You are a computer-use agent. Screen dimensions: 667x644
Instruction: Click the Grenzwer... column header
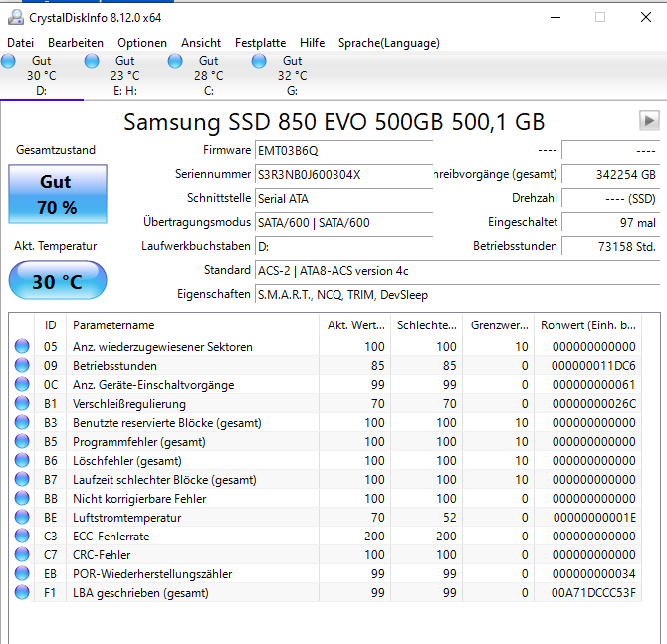point(499,325)
